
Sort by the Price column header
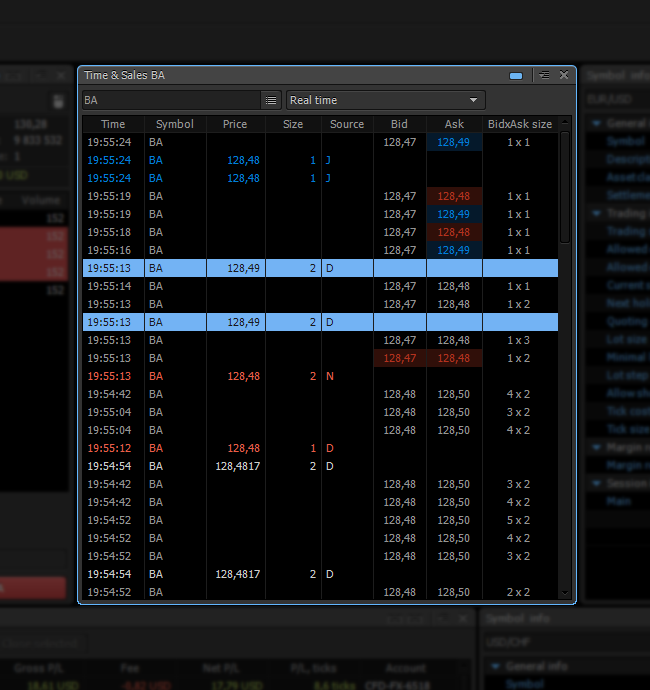click(x=235, y=124)
